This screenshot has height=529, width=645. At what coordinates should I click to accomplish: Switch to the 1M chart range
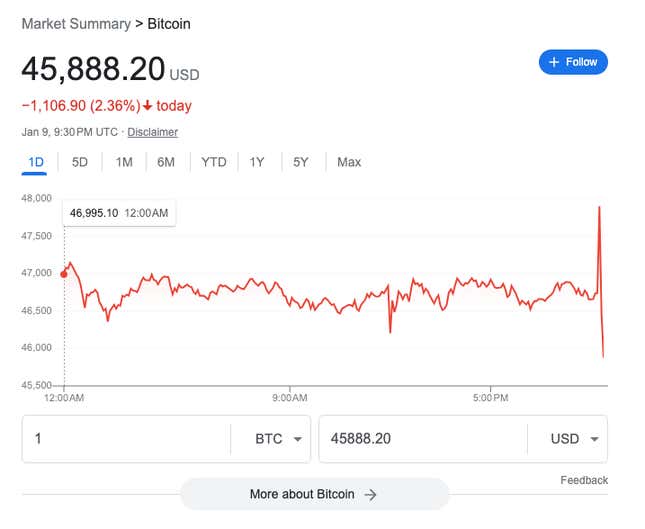124,162
